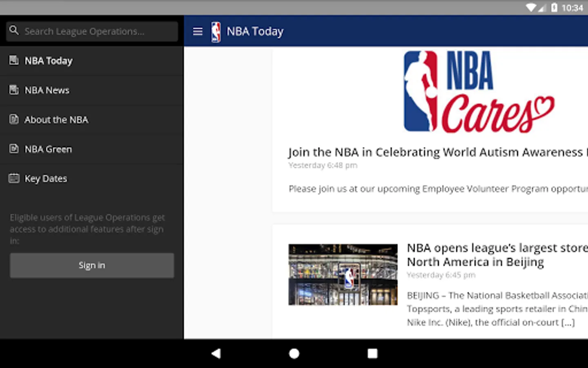
Task: Click the NBA News sidebar icon
Action: [x=14, y=90]
